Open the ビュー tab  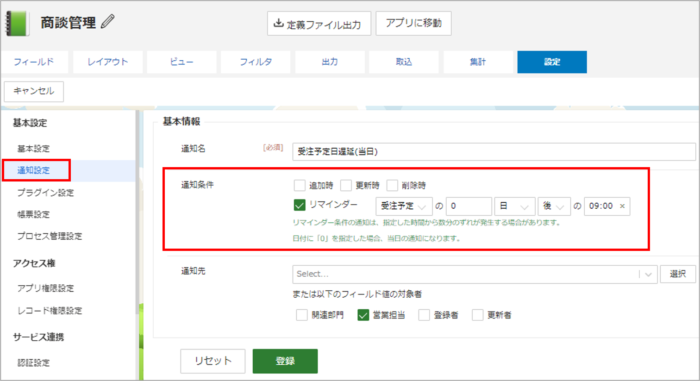181,62
